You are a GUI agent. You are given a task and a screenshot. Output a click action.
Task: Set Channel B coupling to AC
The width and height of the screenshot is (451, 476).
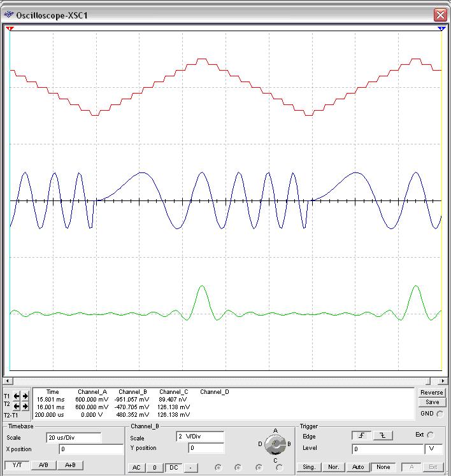(x=136, y=468)
